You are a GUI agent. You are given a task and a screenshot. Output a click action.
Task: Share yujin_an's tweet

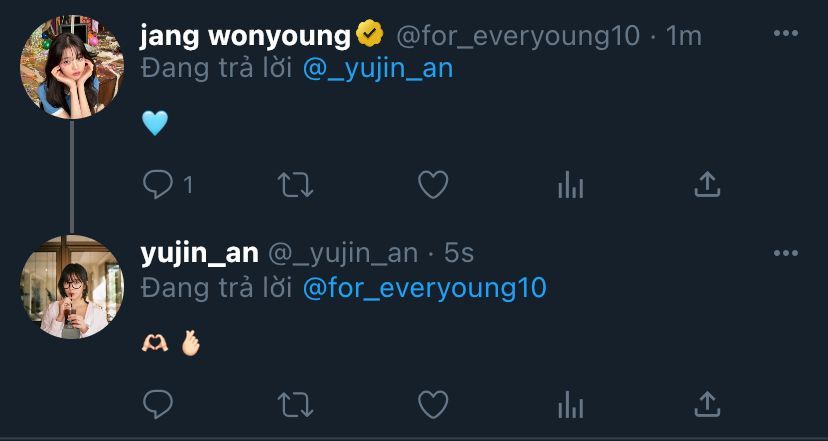point(707,405)
